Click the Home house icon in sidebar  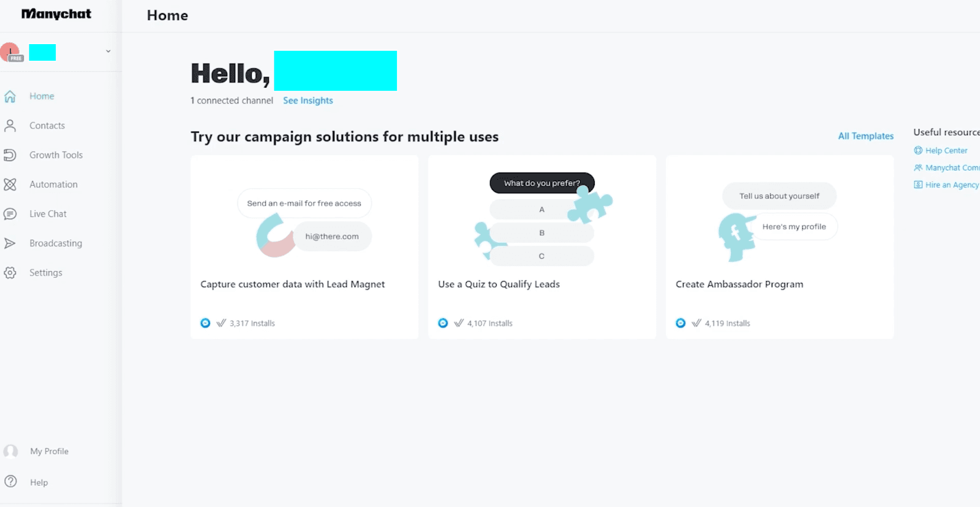[10, 96]
